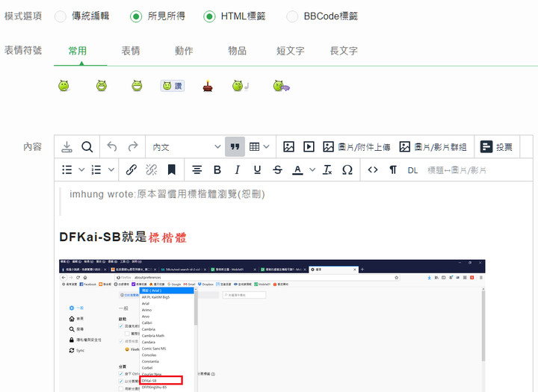Image resolution: width=538 pixels, height=392 pixels.
Task: Open the 內文 paragraph style dropdown
Action: (x=186, y=147)
